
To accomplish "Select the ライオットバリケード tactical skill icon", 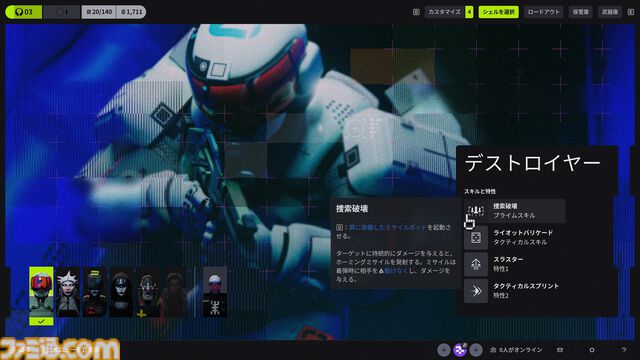I will pos(476,238).
